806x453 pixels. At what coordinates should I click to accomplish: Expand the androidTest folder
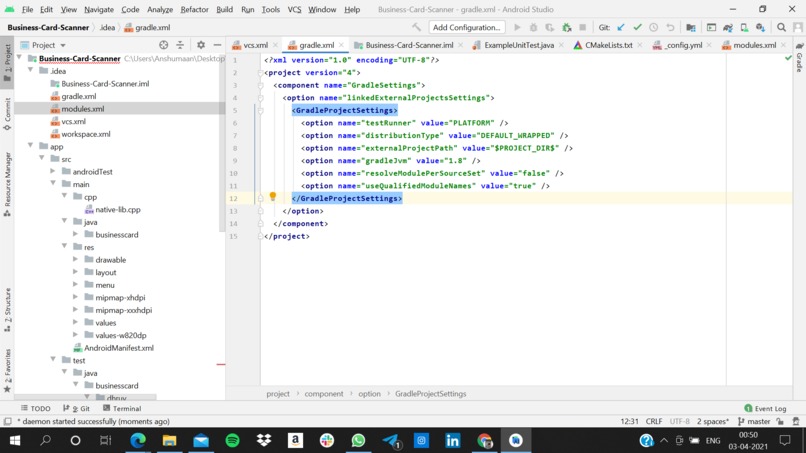[53, 171]
